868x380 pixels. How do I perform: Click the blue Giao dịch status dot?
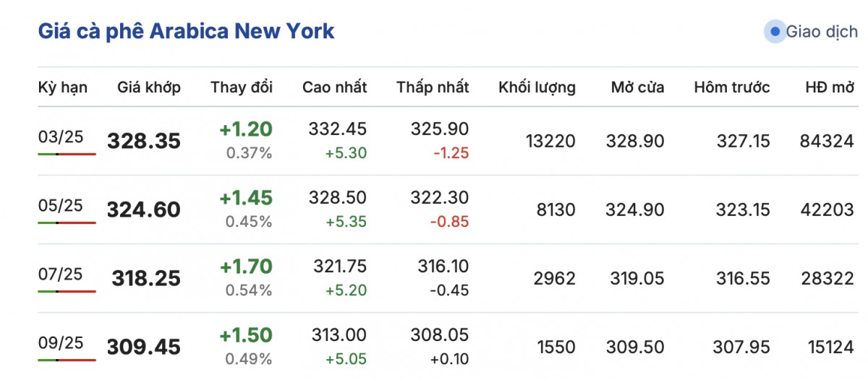tap(775, 32)
